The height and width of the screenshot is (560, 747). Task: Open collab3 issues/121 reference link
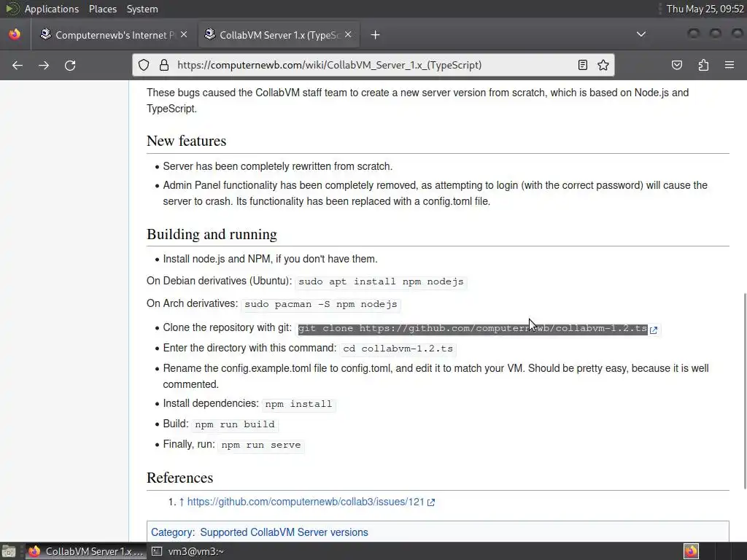[306, 502]
